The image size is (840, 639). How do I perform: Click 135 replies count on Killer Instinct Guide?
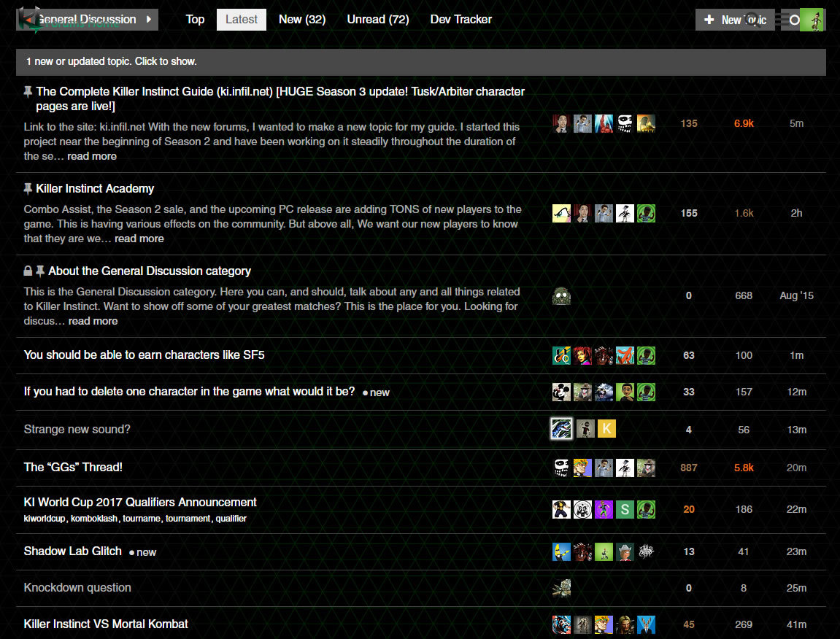click(689, 124)
